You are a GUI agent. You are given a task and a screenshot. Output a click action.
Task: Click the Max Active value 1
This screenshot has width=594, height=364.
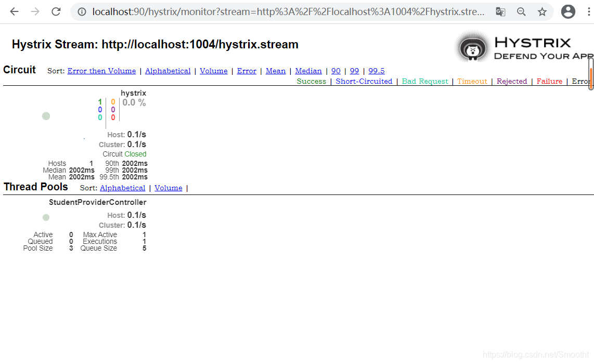point(144,235)
